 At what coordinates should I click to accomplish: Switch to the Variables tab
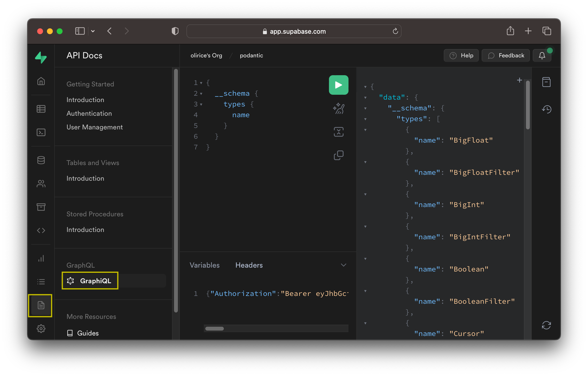click(x=205, y=265)
